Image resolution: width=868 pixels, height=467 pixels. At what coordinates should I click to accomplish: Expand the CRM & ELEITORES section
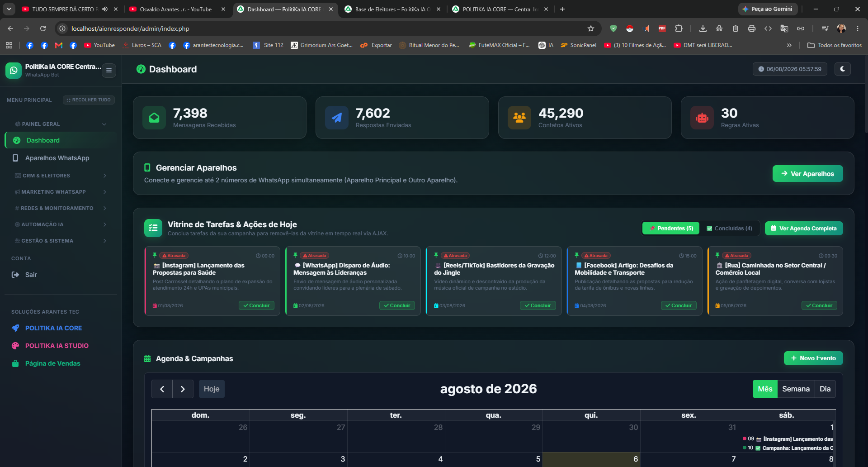coord(61,176)
